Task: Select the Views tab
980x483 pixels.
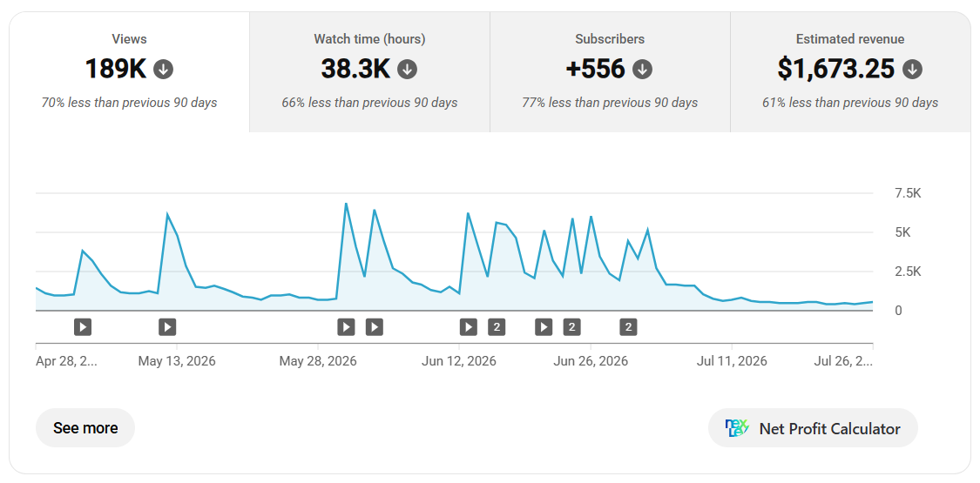Action: pyautogui.click(x=130, y=71)
